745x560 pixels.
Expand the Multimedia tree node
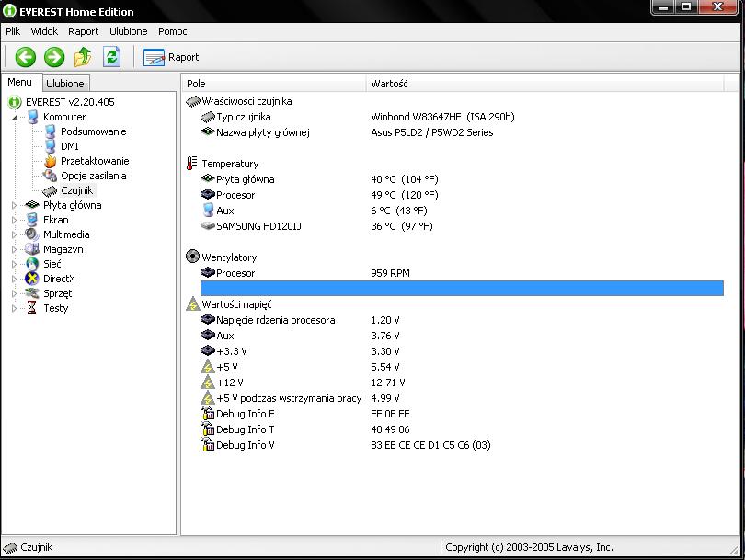14,234
